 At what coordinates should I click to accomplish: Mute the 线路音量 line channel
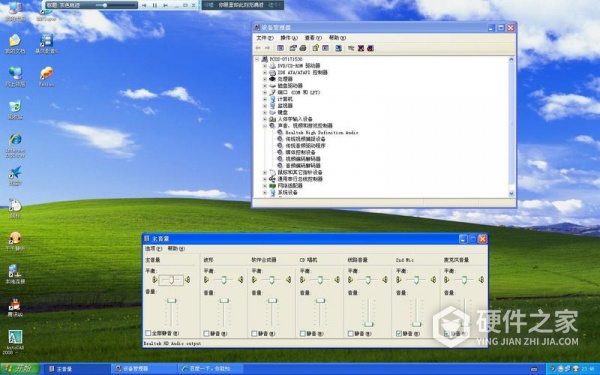click(x=351, y=333)
